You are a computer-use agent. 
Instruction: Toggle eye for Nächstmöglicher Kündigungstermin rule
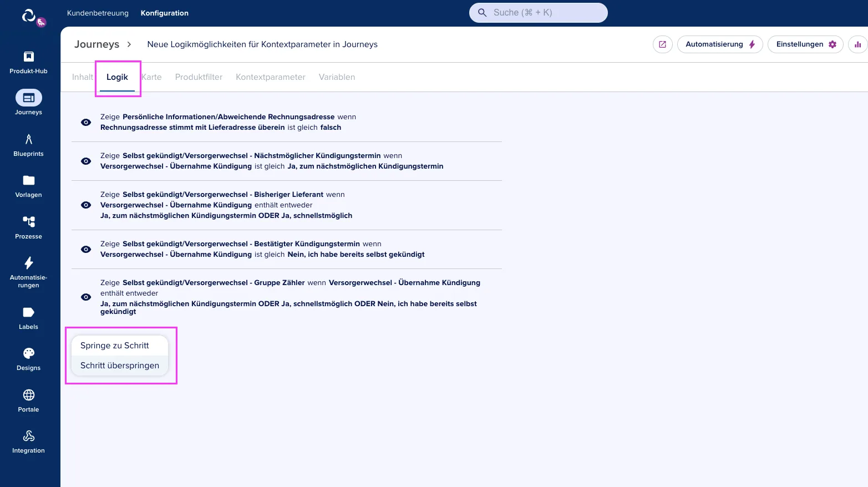86,161
